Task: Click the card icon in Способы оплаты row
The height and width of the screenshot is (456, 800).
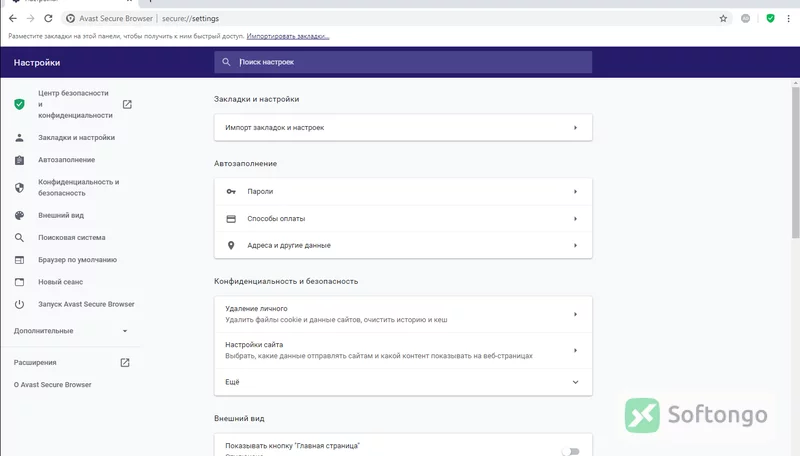Action: 231,219
